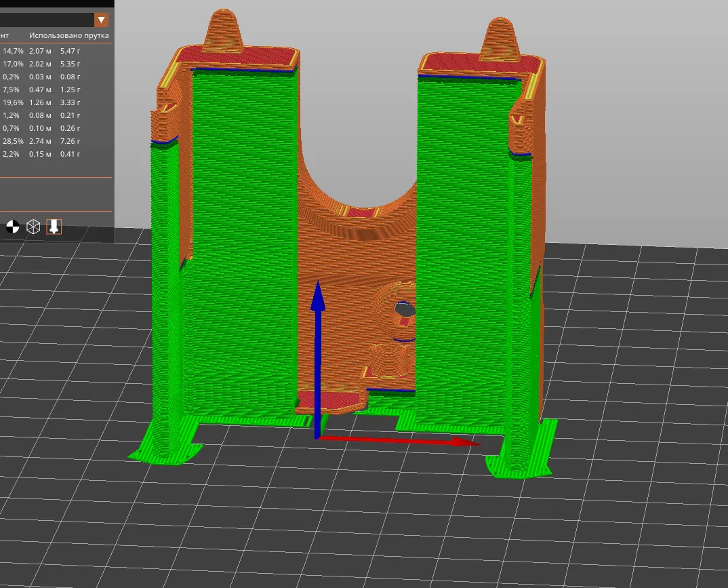Select the 0.26 г filament weight

click(70, 128)
